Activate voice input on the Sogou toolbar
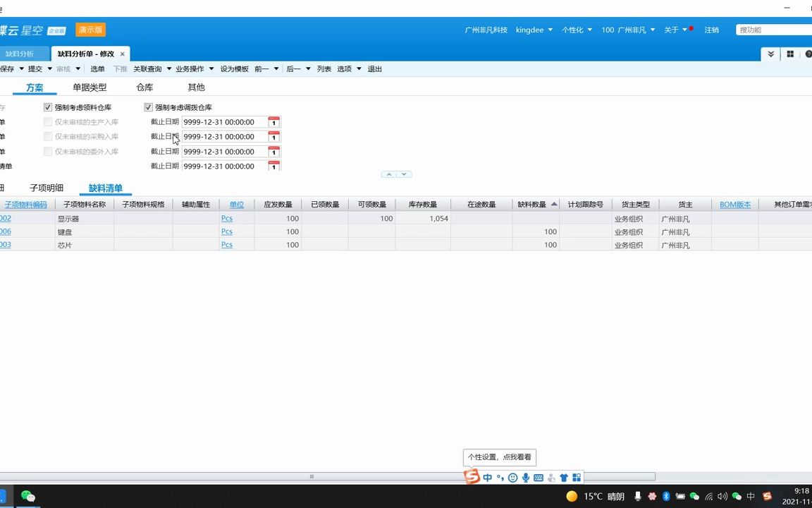 tap(525, 478)
